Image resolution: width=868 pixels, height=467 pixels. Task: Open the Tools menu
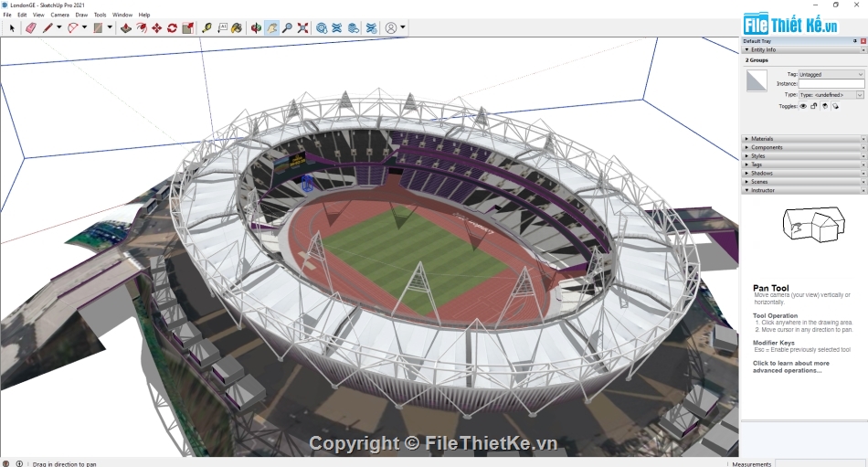pos(101,15)
